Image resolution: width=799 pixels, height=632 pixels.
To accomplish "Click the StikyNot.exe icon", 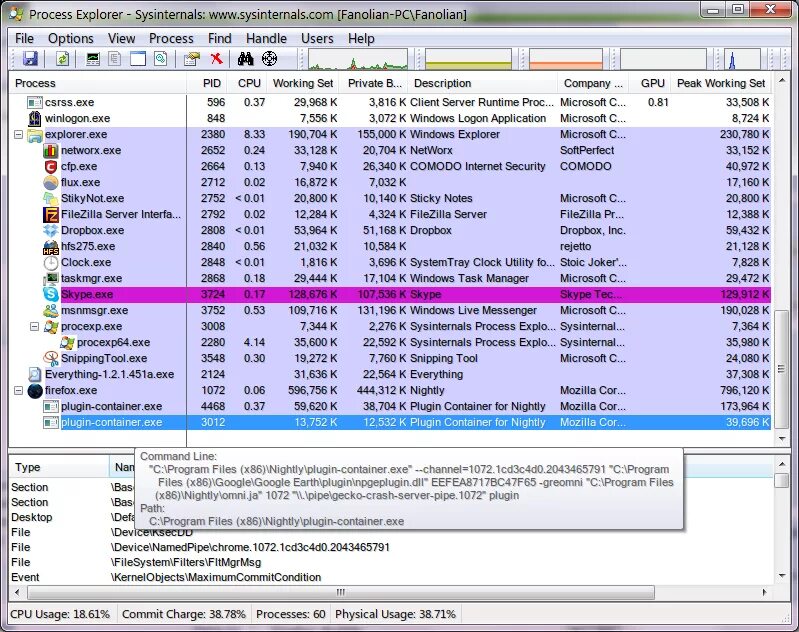I will click(x=50, y=198).
